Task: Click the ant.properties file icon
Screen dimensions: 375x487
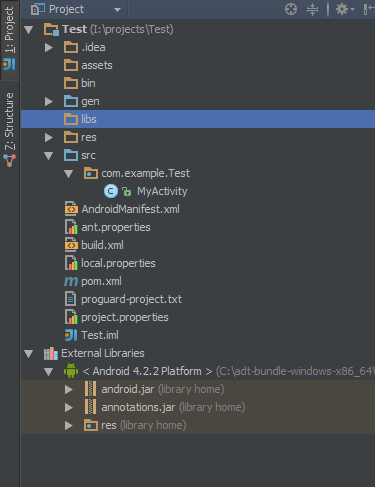Action: pyautogui.click(x=71, y=227)
